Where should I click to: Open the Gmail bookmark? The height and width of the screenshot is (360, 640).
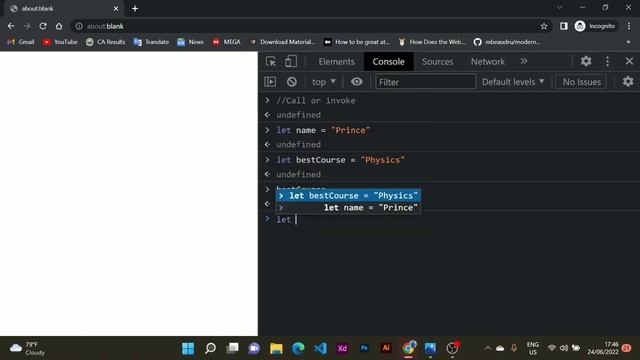(x=21, y=42)
